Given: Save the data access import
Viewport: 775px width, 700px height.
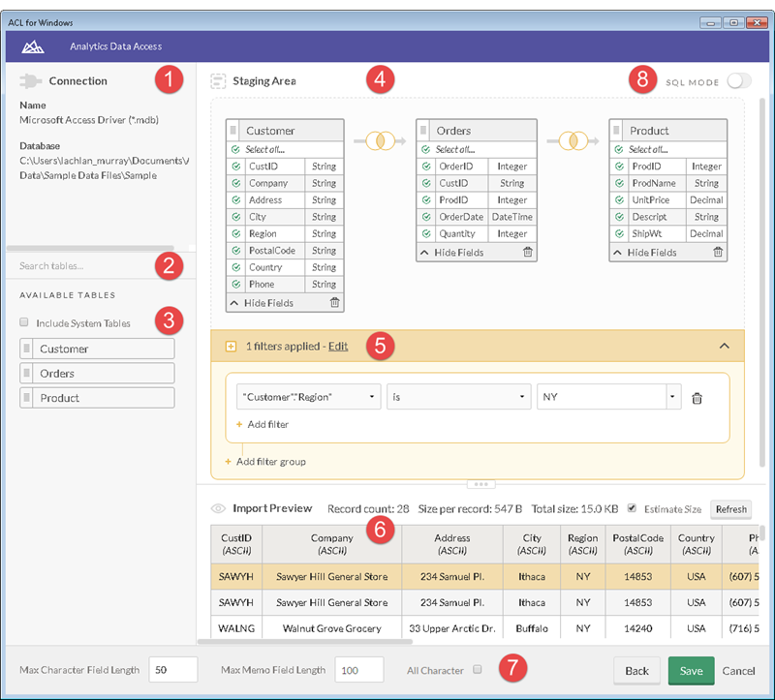Looking at the screenshot, I should click(691, 671).
